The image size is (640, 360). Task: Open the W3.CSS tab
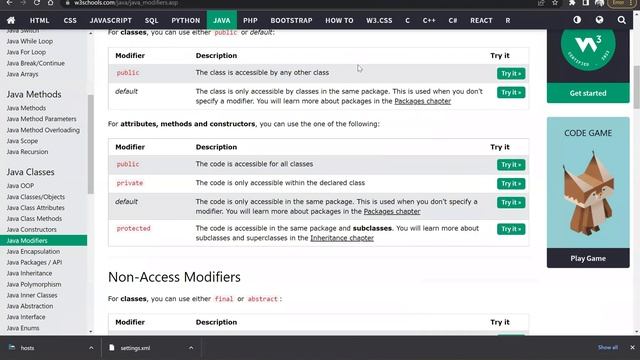[x=379, y=20]
